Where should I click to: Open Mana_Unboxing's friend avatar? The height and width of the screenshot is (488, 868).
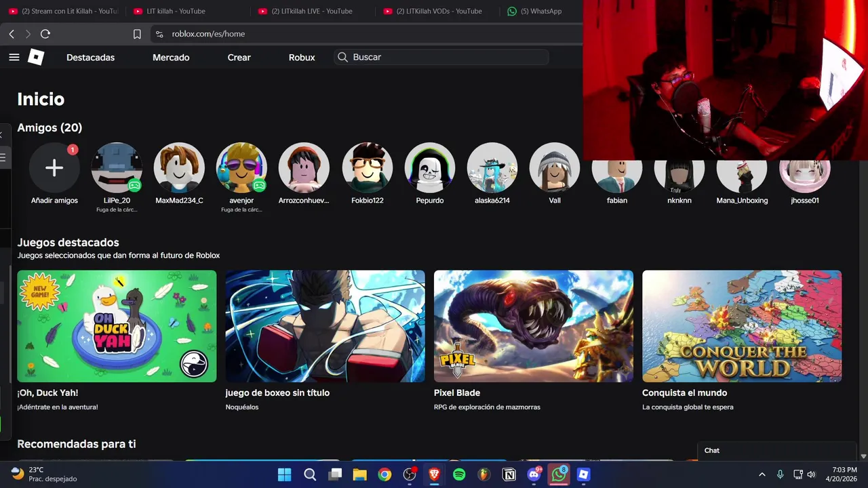click(x=742, y=176)
